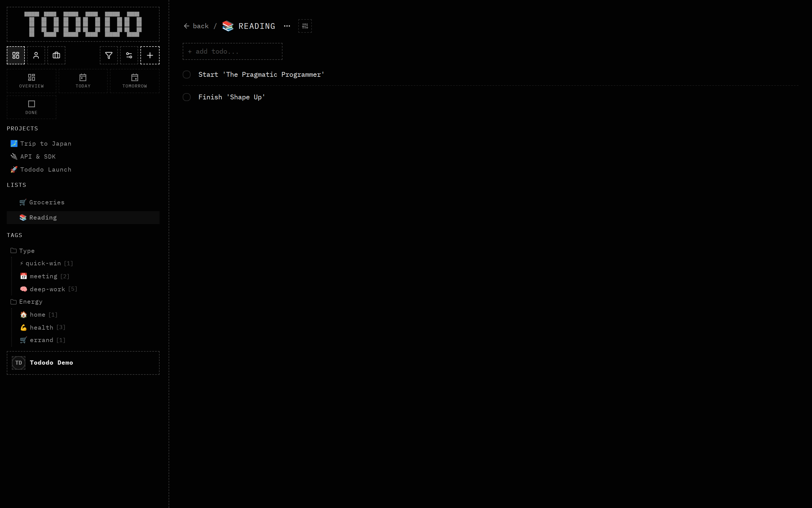
Task: Go back using the back link
Action: point(196,26)
